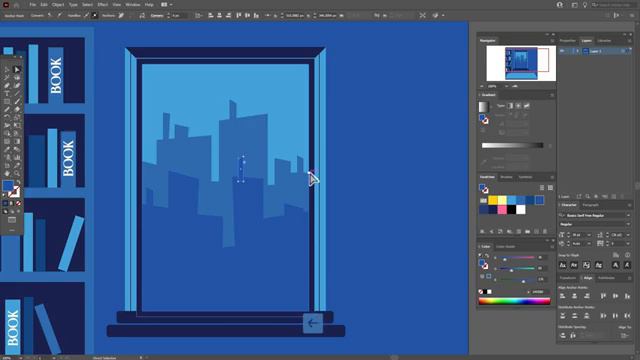The height and width of the screenshot is (360, 640).
Task: Click first Distribute Spacing icon in Align panel
Action: (x=563, y=336)
